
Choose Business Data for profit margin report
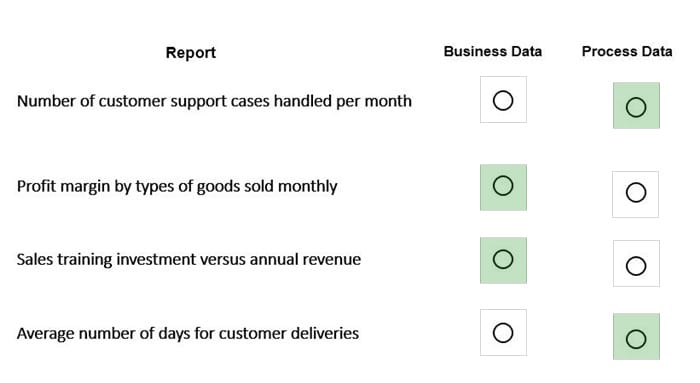click(503, 186)
